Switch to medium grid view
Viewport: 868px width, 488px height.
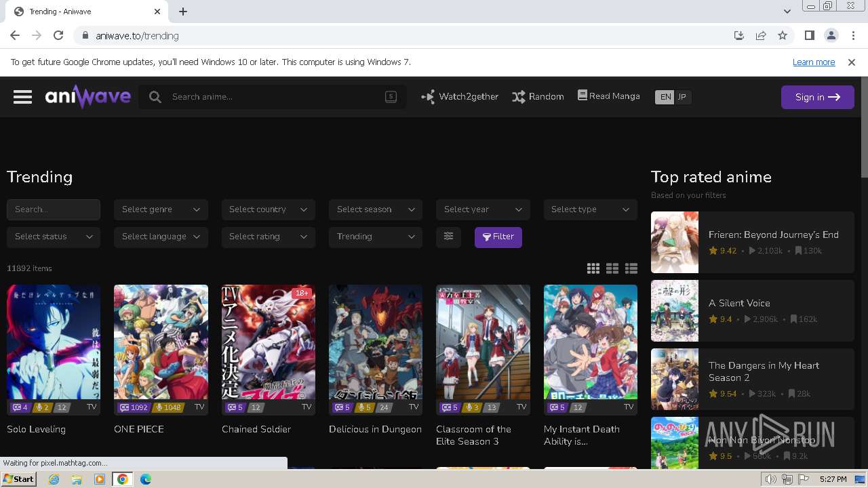(x=612, y=268)
